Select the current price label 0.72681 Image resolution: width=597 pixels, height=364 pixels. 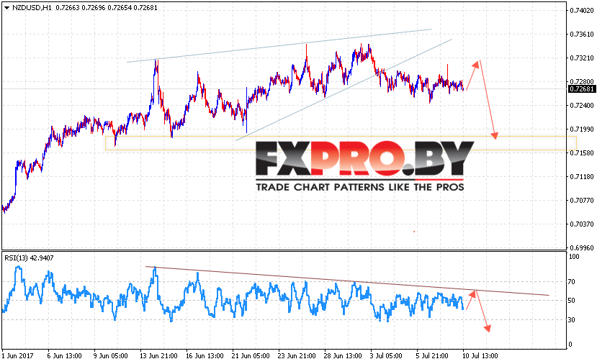click(581, 89)
